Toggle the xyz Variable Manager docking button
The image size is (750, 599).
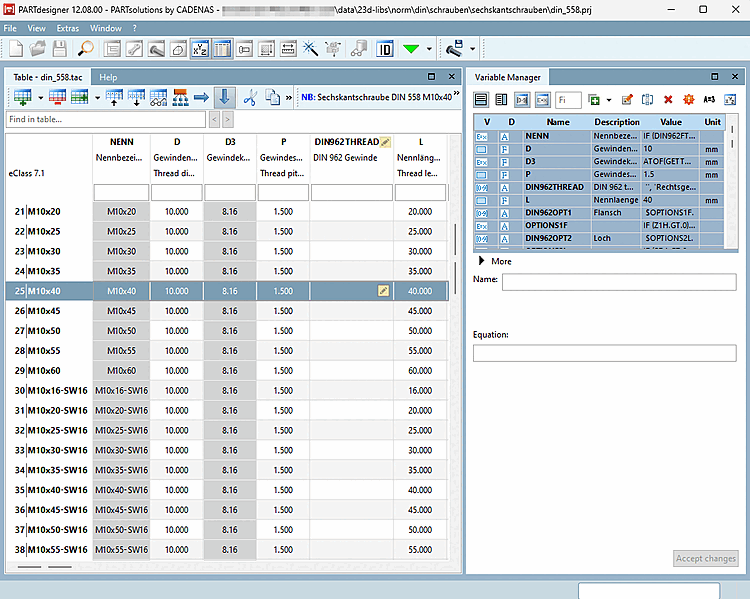[199, 48]
